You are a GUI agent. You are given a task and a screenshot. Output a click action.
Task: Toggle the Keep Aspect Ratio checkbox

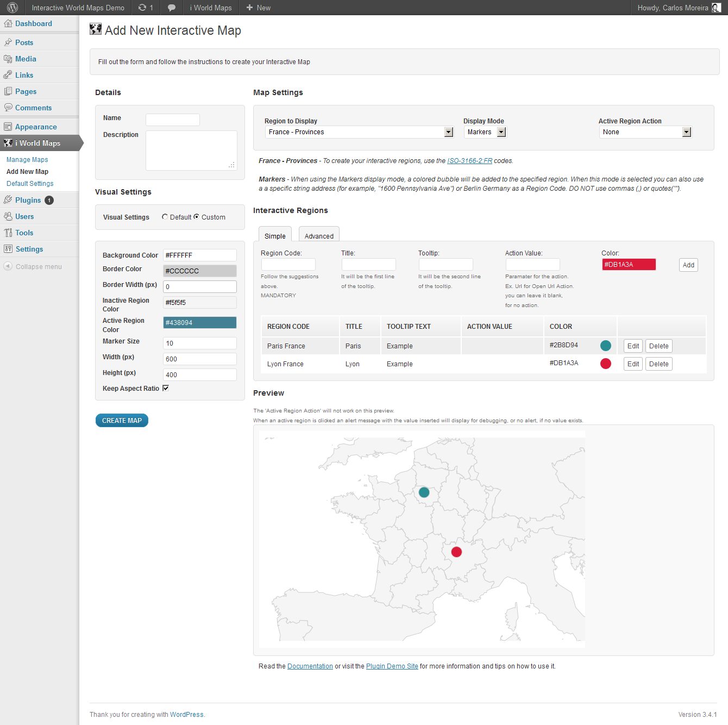166,388
